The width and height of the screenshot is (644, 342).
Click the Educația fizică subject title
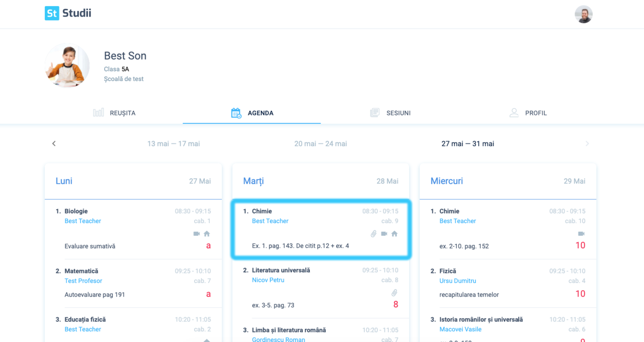(85, 320)
